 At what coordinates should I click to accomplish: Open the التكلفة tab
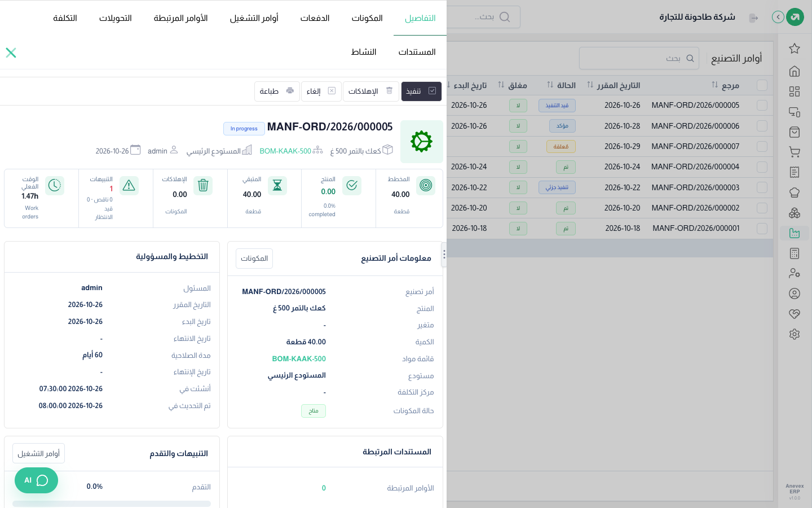(x=65, y=18)
